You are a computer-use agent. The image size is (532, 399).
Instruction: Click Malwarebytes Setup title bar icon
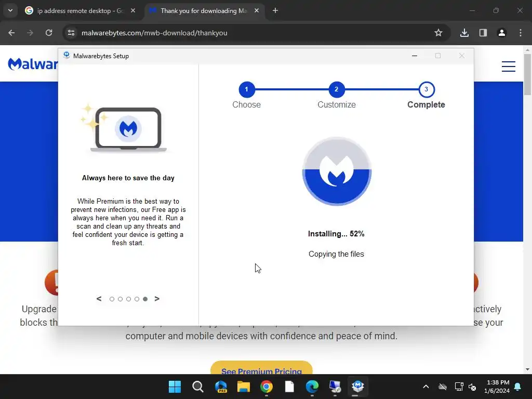tap(66, 55)
